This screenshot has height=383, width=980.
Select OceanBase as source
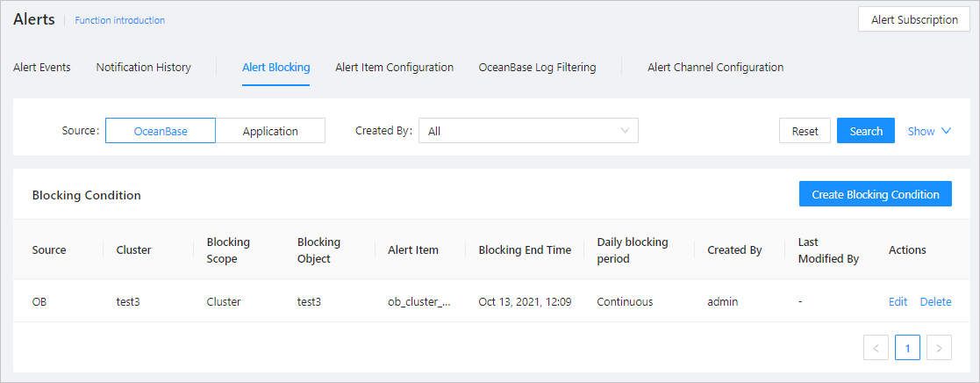pyautogui.click(x=161, y=131)
